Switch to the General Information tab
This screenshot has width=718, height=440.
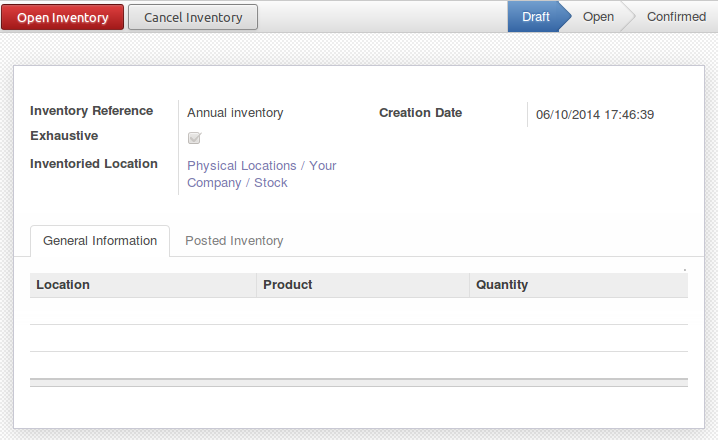tap(100, 241)
